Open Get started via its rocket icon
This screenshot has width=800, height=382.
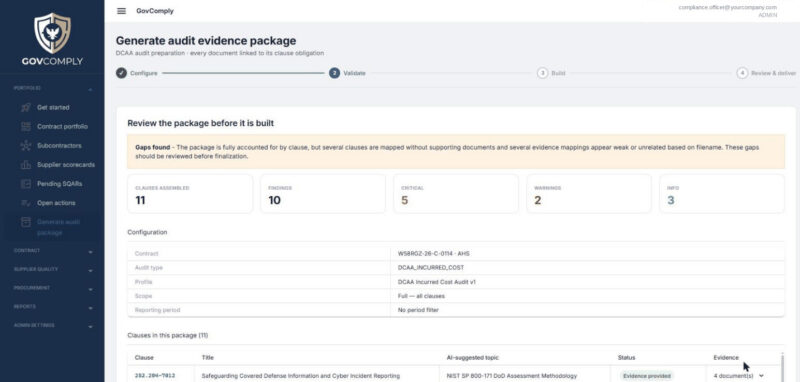(26, 108)
